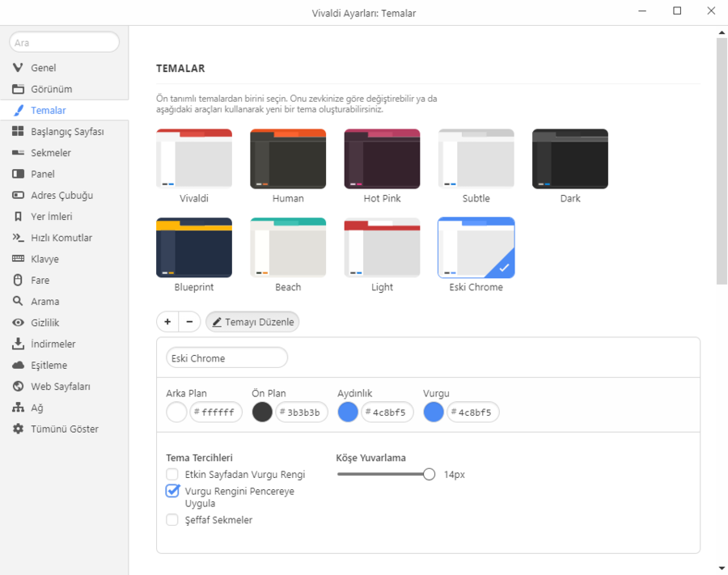The width and height of the screenshot is (728, 575).
Task: Open Hızlı Komutlar settings icon
Action: (x=18, y=238)
